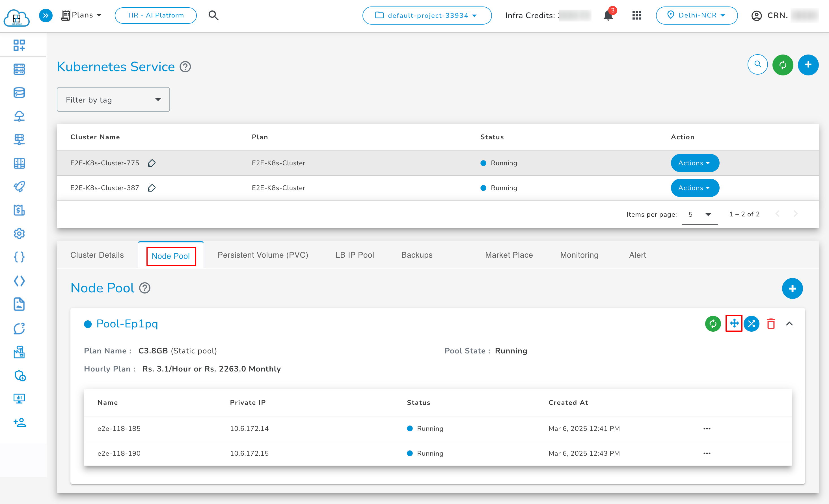The height and width of the screenshot is (504, 829).
Task: Click the Node Pool help icon
Action: [145, 288]
